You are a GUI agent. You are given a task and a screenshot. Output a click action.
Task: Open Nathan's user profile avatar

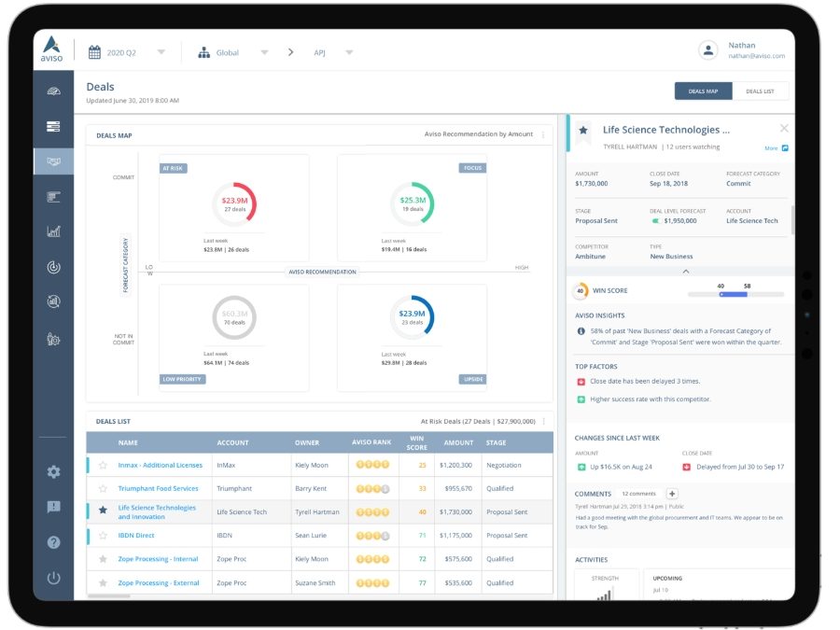(708, 50)
